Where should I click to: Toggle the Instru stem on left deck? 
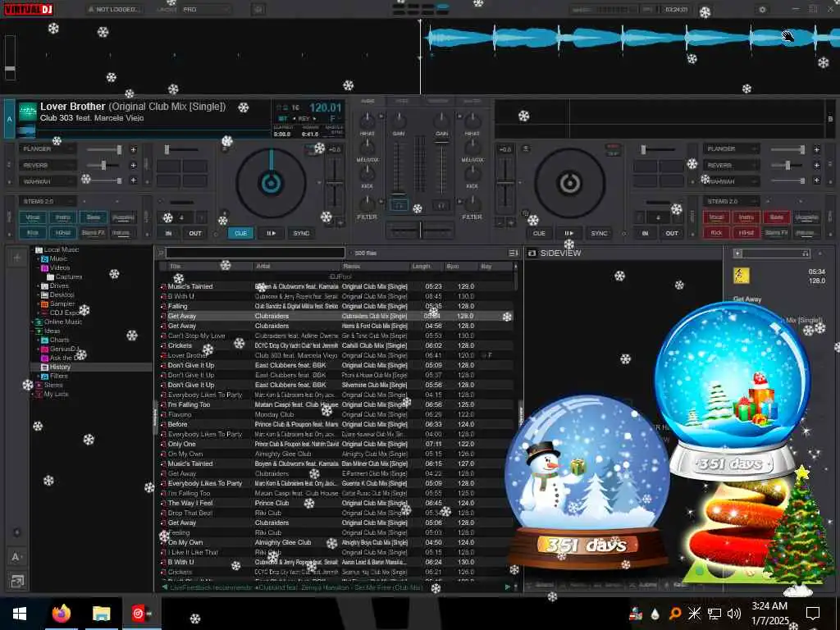pos(62,217)
